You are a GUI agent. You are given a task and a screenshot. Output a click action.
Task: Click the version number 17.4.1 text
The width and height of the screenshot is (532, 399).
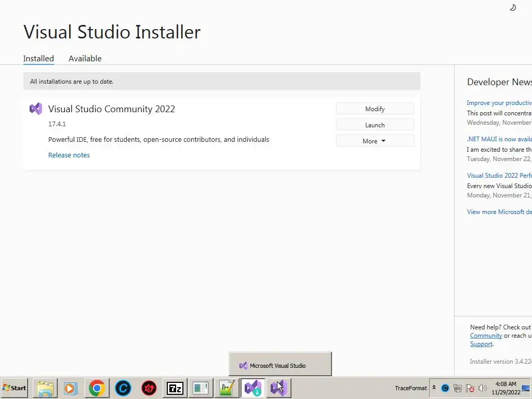coord(57,124)
